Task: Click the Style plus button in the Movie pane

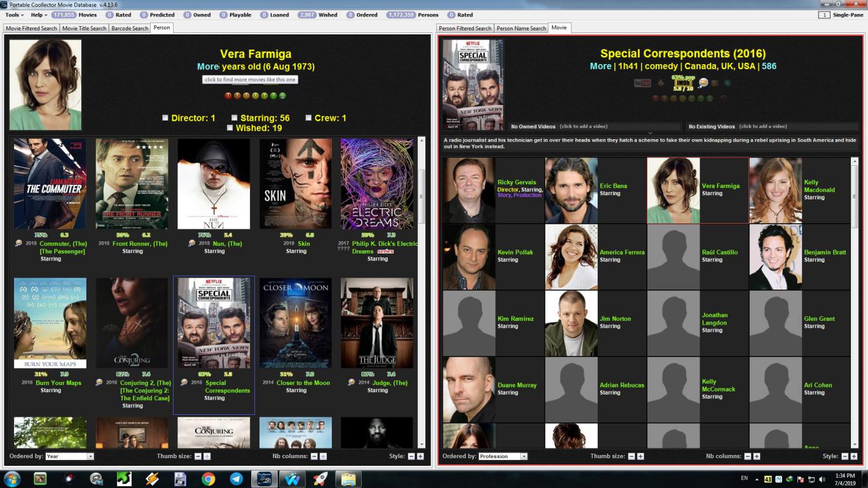Action: [x=853, y=456]
